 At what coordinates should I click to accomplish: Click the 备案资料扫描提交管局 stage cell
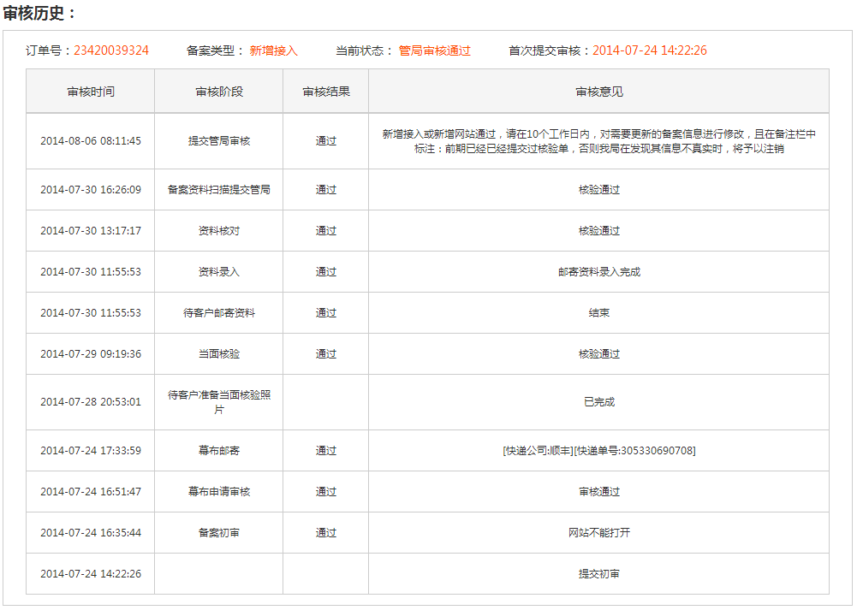click(x=218, y=189)
